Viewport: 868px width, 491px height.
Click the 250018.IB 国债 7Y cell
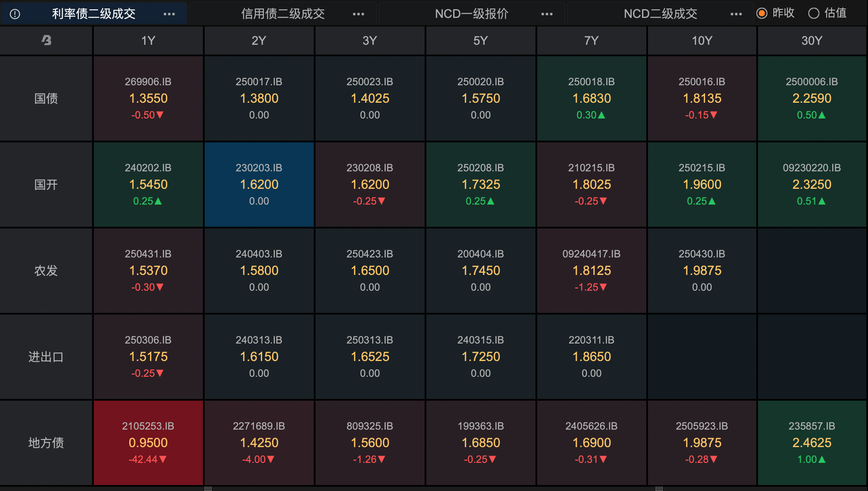(591, 98)
